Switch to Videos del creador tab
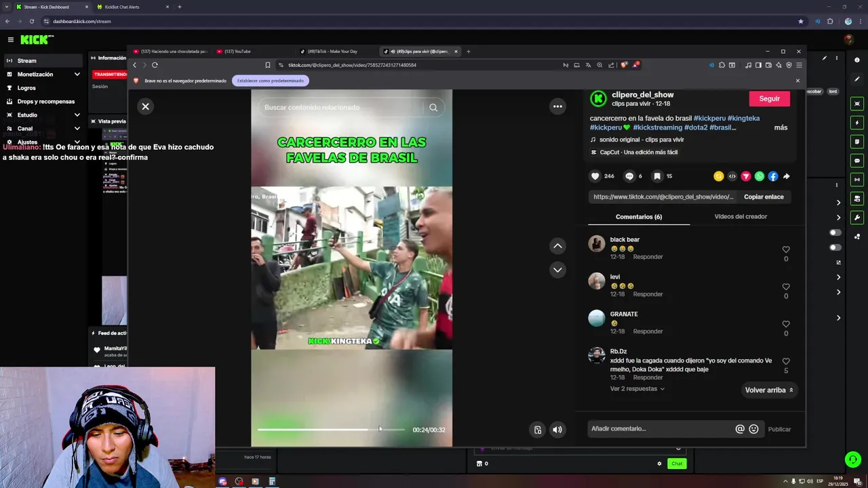Screen dimensions: 868x488 click(741, 217)
